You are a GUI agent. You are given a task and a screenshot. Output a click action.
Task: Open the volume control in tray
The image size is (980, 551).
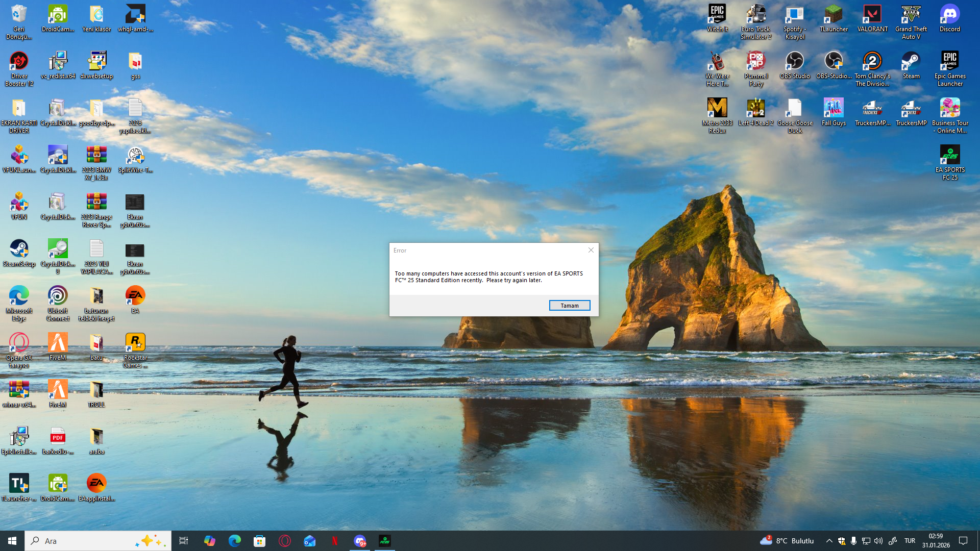point(878,541)
